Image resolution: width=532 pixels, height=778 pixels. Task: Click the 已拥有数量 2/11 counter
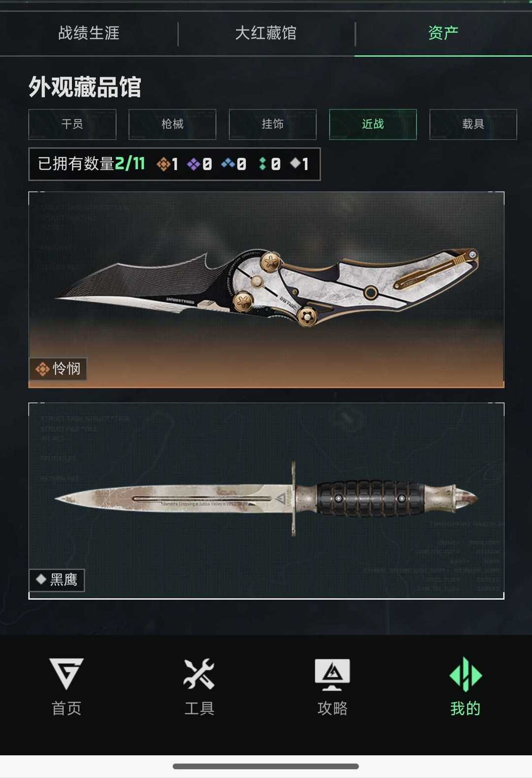92,164
